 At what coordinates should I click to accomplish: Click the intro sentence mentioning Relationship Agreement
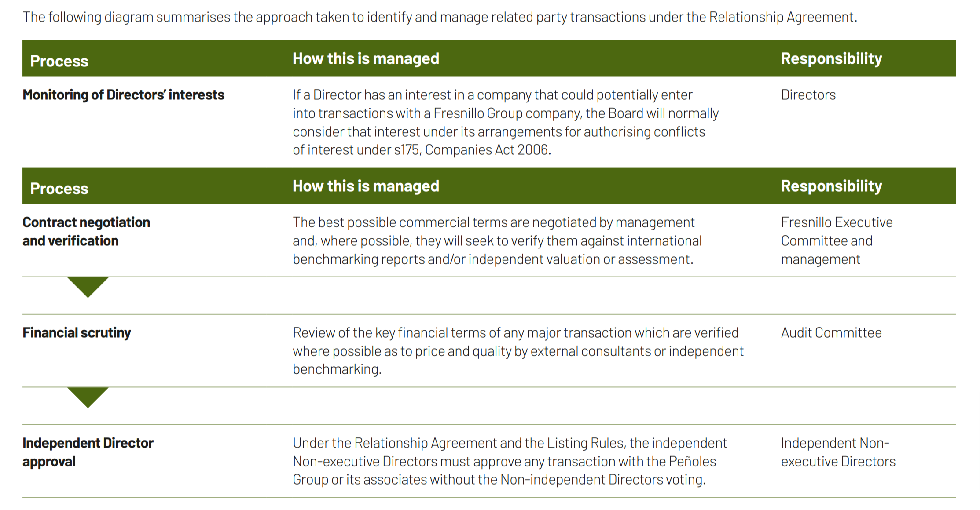[440, 17]
